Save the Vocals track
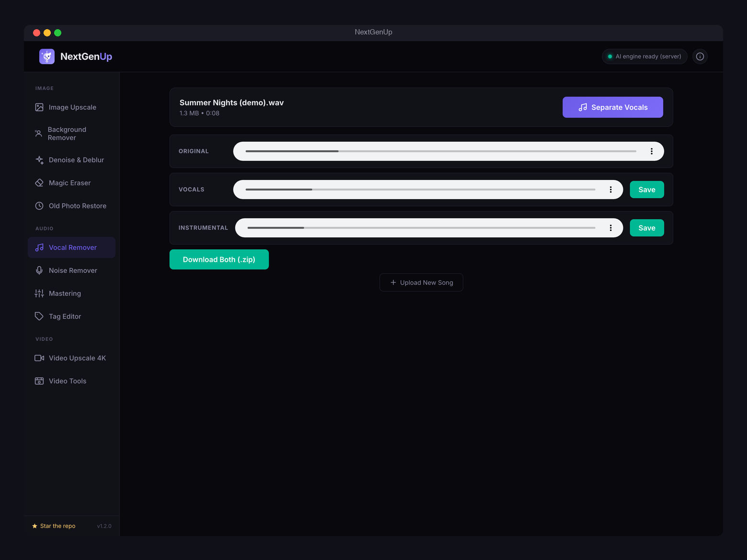The width and height of the screenshot is (747, 560). 647,190
